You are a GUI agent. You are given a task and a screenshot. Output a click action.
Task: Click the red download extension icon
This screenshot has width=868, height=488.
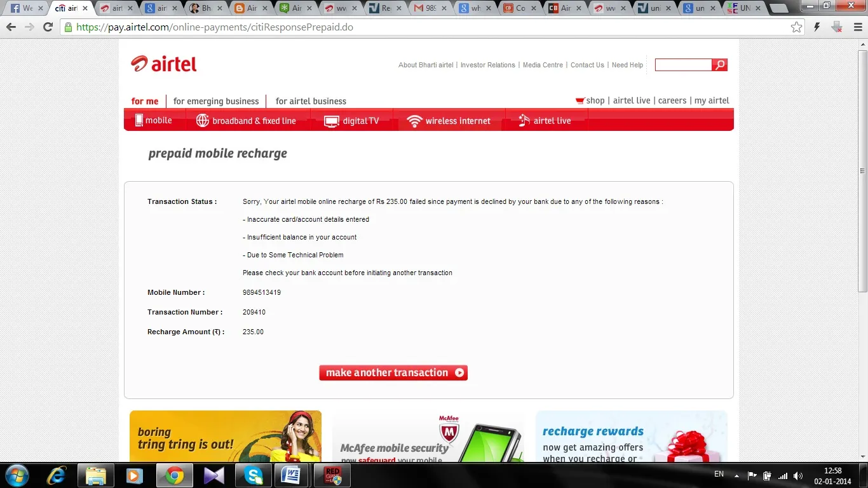point(837,27)
